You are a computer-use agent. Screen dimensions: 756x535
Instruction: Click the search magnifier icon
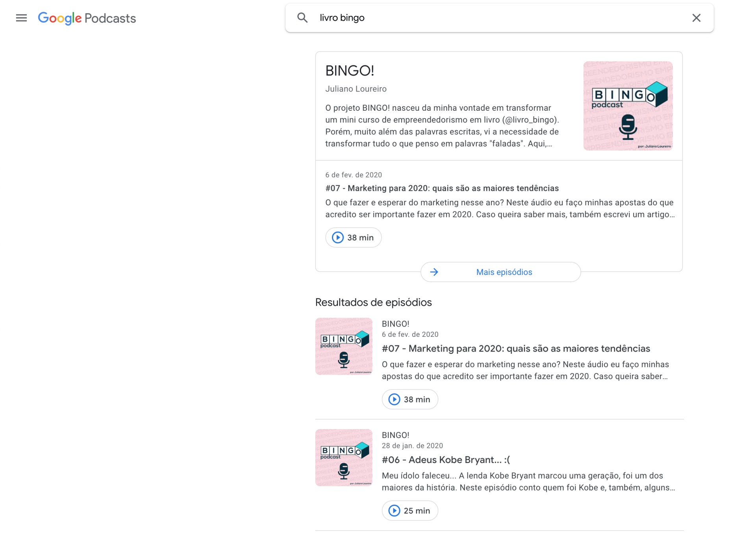(302, 18)
